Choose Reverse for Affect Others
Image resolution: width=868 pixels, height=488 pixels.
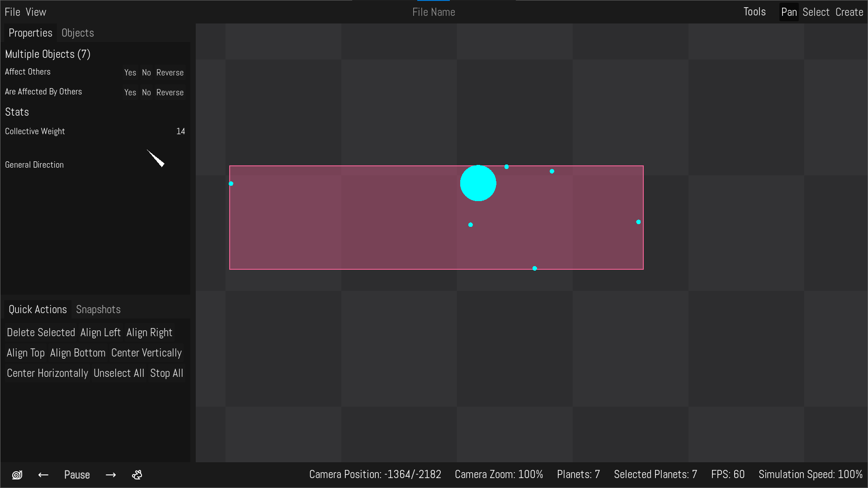click(x=170, y=73)
